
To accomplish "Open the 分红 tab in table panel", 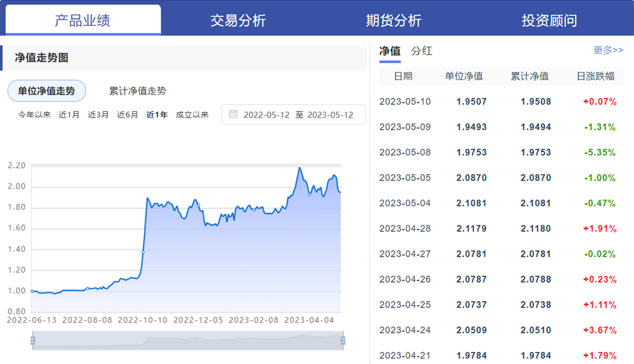I will [421, 51].
